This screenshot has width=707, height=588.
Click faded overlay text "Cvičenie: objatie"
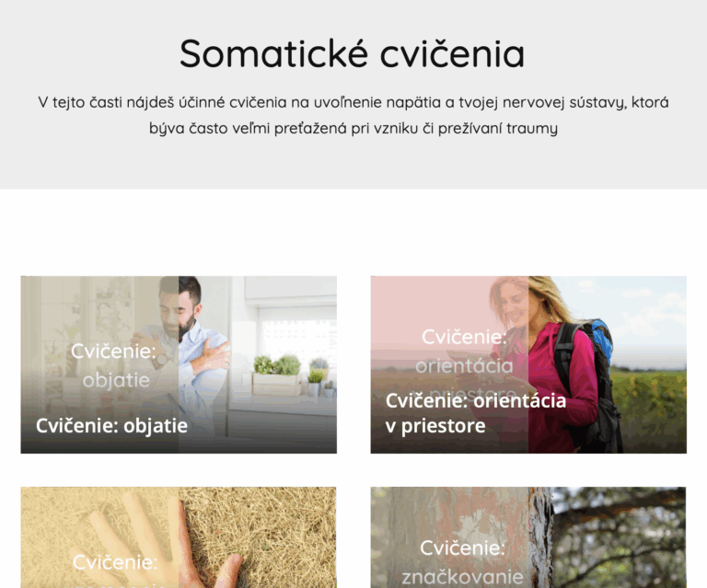point(114,365)
